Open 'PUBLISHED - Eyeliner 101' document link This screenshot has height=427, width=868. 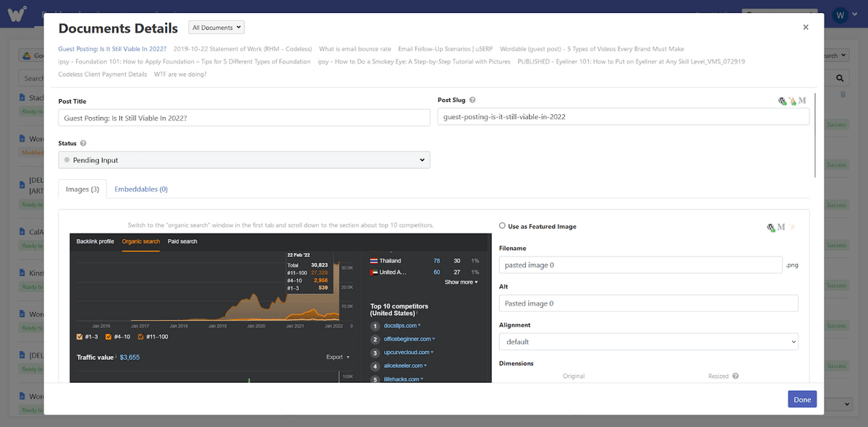[631, 61]
